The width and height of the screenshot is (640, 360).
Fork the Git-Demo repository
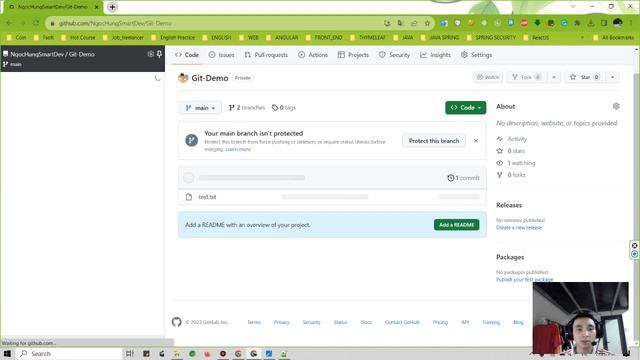point(527,77)
